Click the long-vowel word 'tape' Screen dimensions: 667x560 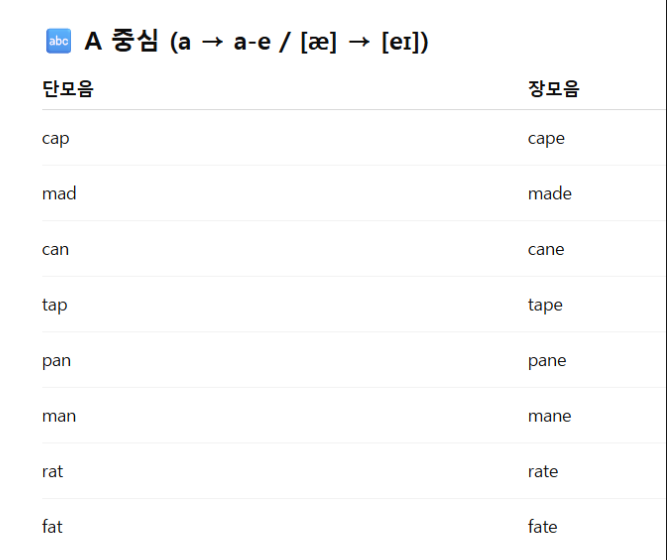tap(545, 305)
